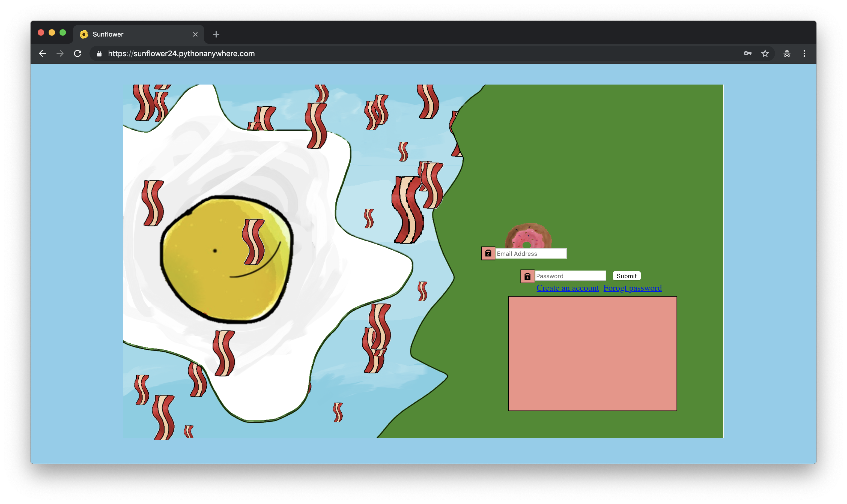Viewport: 847px width, 504px height.
Task: Go back using the browser back arrow
Action: 43,53
